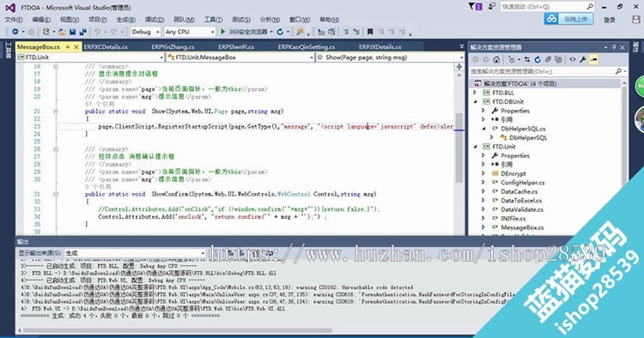Click the refresh browser icon in toolbar
644x338 pixels.
tap(280, 32)
